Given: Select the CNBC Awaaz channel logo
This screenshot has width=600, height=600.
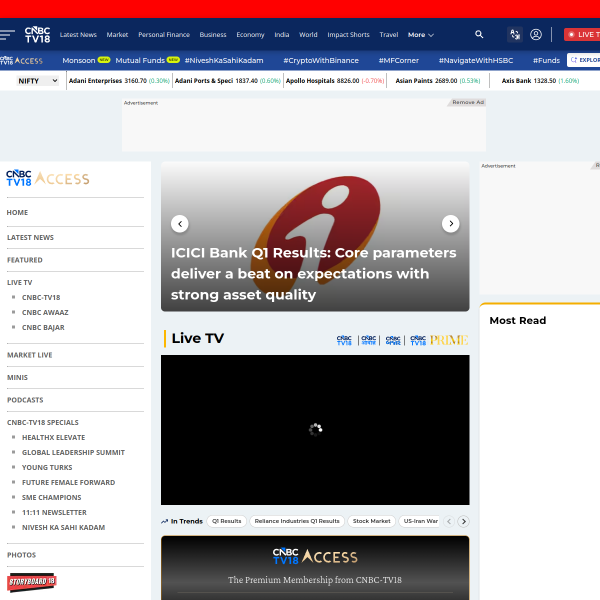Looking at the screenshot, I should pyautogui.click(x=369, y=340).
